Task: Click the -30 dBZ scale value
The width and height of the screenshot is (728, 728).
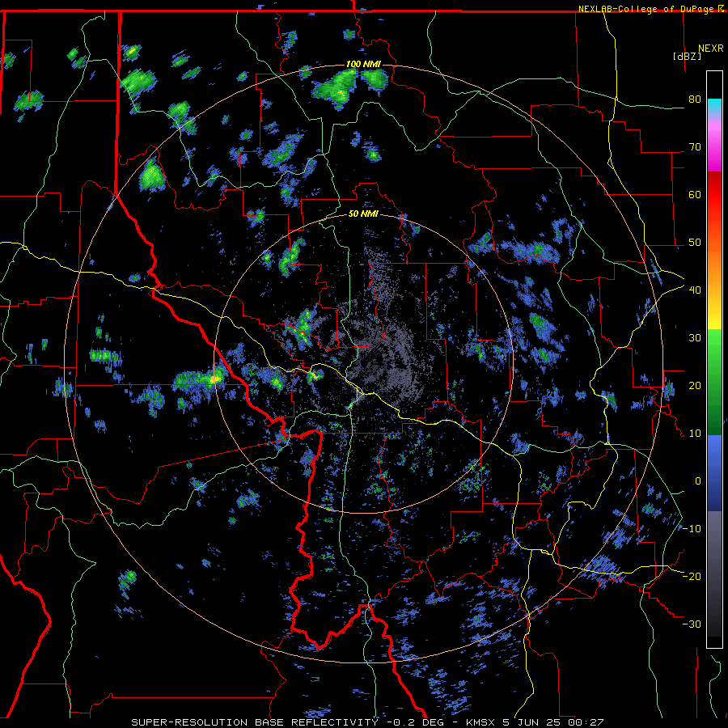Action: tap(692, 624)
